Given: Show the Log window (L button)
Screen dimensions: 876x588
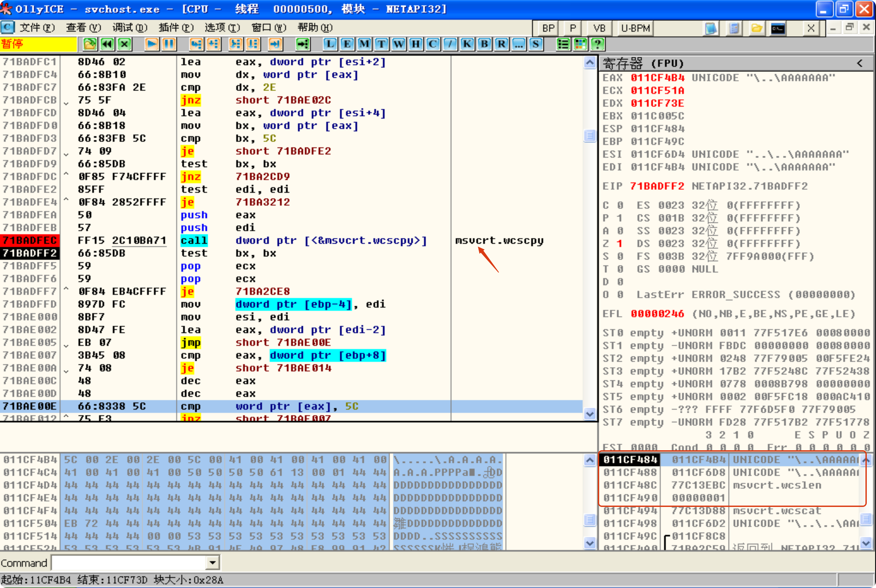Looking at the screenshot, I should pos(330,44).
